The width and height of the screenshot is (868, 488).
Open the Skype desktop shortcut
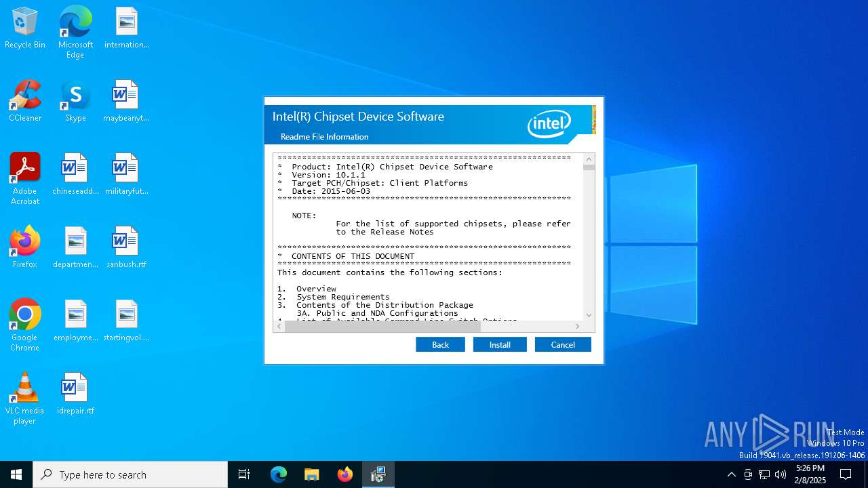pyautogui.click(x=75, y=102)
